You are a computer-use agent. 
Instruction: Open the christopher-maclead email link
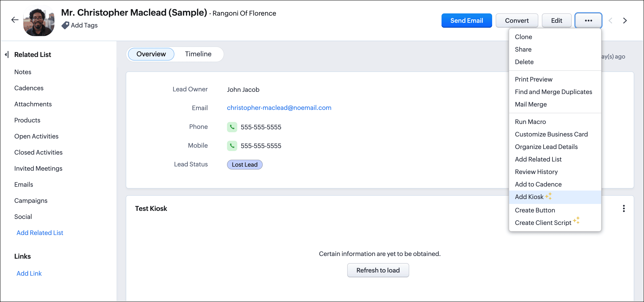click(x=279, y=108)
